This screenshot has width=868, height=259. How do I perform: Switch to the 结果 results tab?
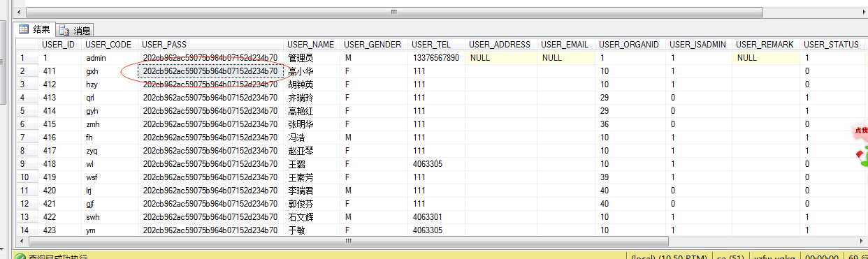[35, 29]
